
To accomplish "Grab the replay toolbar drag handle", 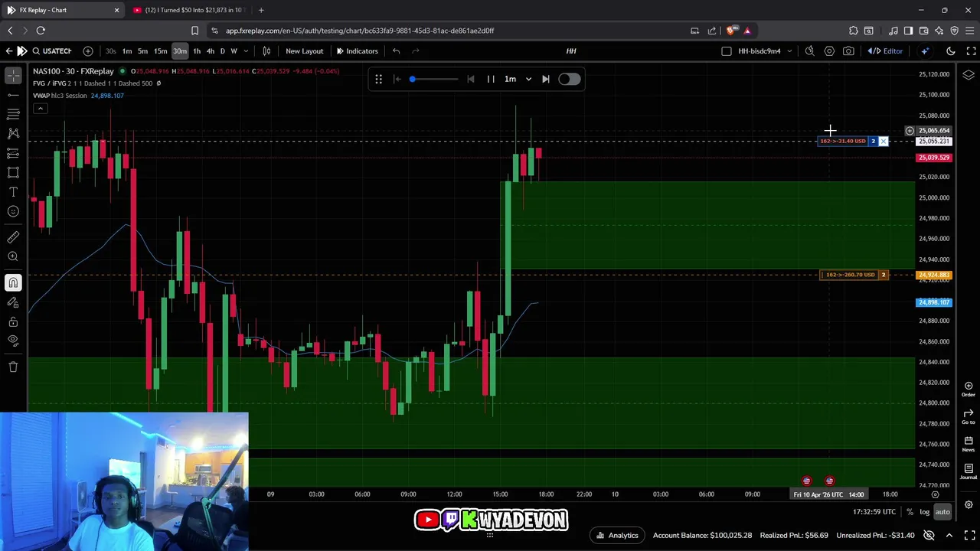I will [378, 79].
